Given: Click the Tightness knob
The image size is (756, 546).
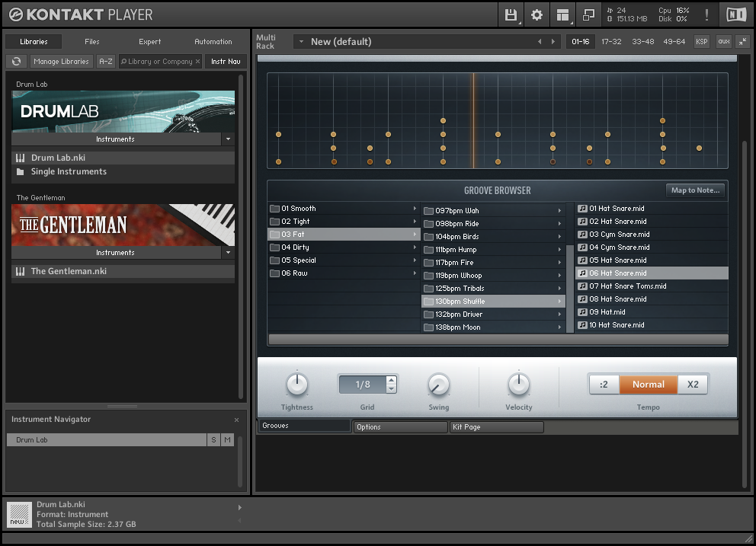Looking at the screenshot, I should point(297,385).
